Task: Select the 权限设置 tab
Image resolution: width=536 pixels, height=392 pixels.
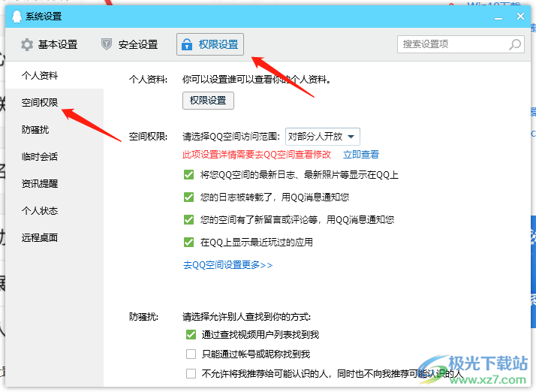Action: (210, 44)
